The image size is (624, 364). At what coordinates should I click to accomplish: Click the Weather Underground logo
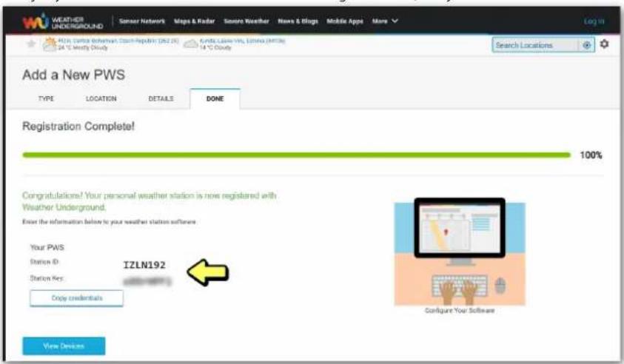point(63,22)
